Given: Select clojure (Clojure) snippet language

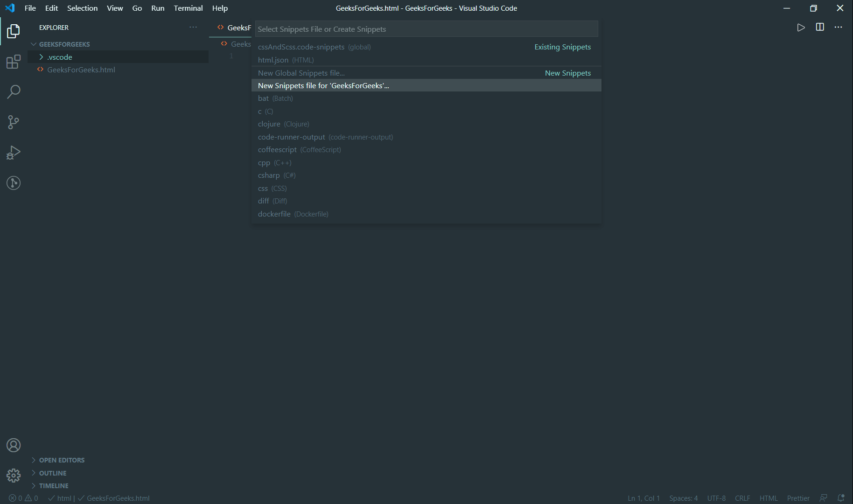Looking at the screenshot, I should pyautogui.click(x=426, y=124).
